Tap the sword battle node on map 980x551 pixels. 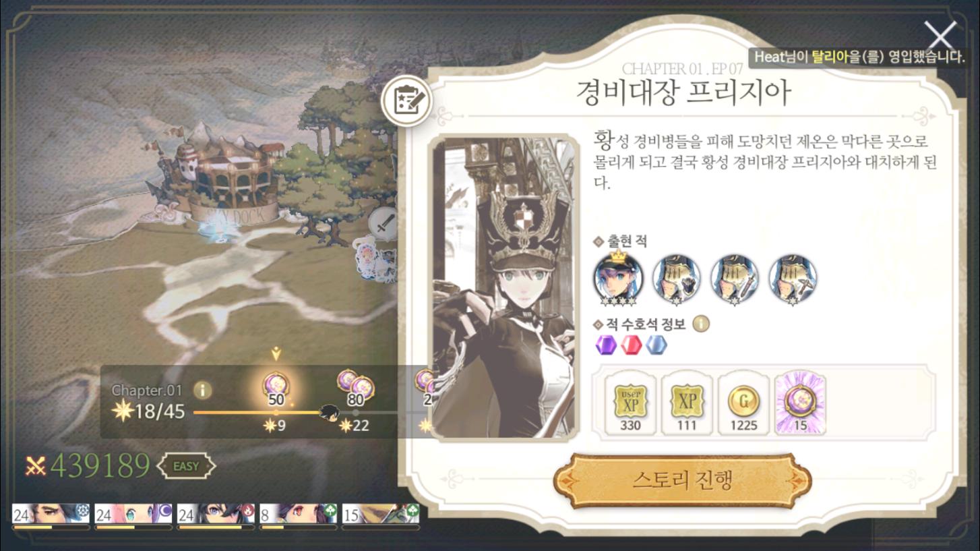(384, 223)
